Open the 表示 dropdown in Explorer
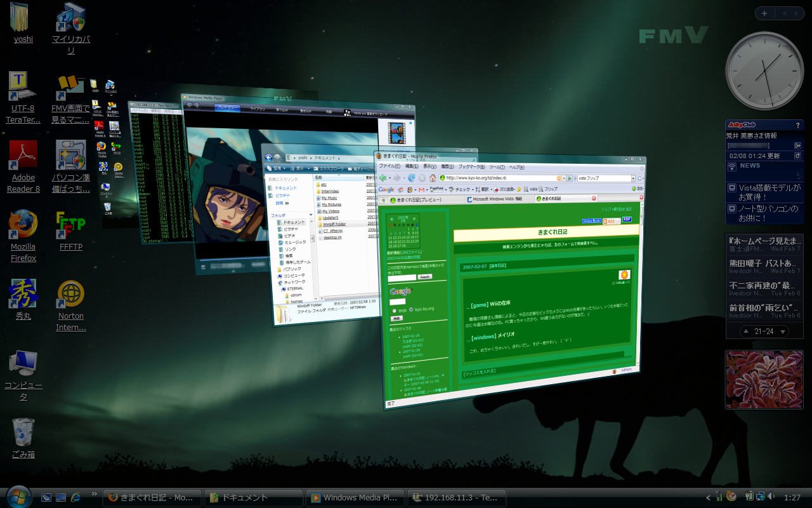This screenshot has width=812, height=508. [x=300, y=168]
